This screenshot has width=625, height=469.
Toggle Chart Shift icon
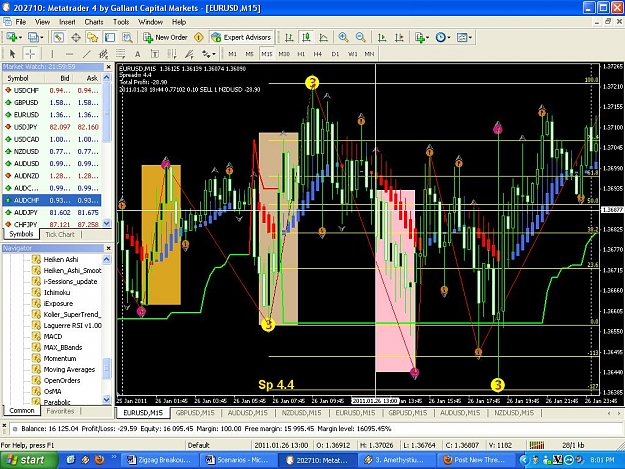[x=399, y=37]
